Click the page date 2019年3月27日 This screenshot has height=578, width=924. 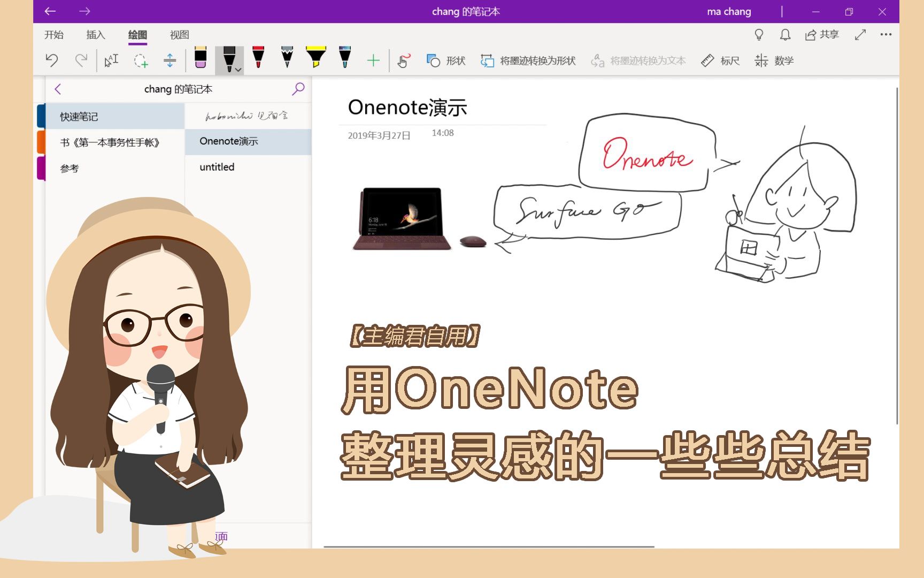pyautogui.click(x=379, y=135)
